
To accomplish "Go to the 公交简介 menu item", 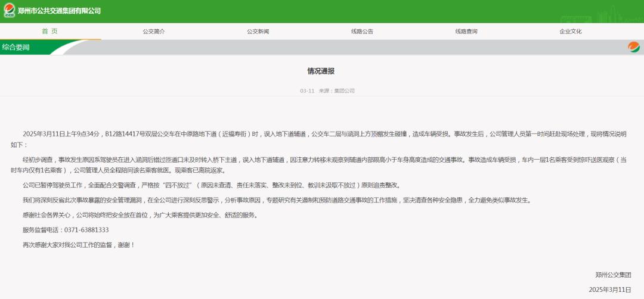I will tap(154, 32).
